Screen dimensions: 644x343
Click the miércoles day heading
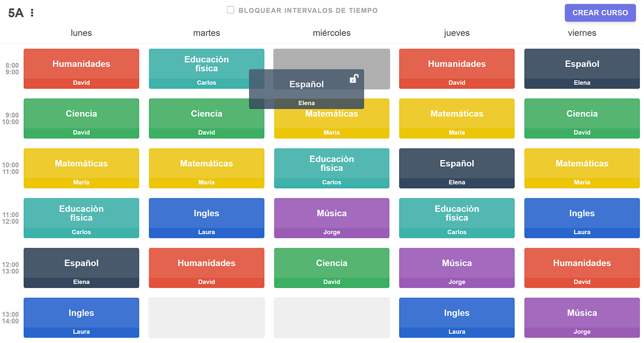[331, 33]
